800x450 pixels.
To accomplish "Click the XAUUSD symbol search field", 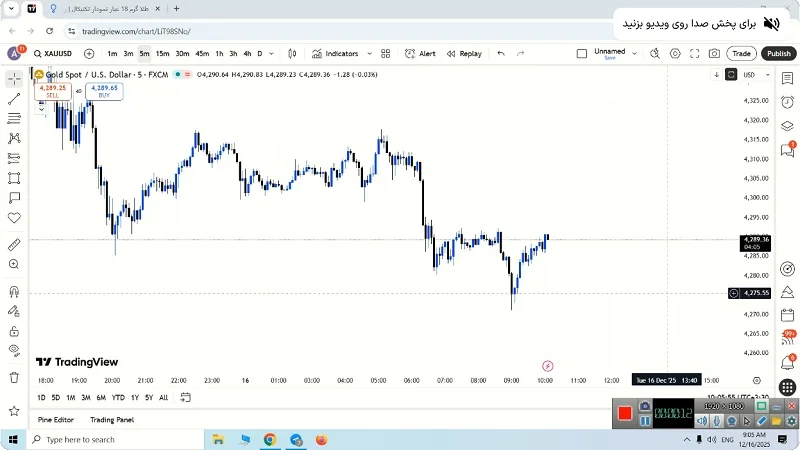I will [x=55, y=54].
